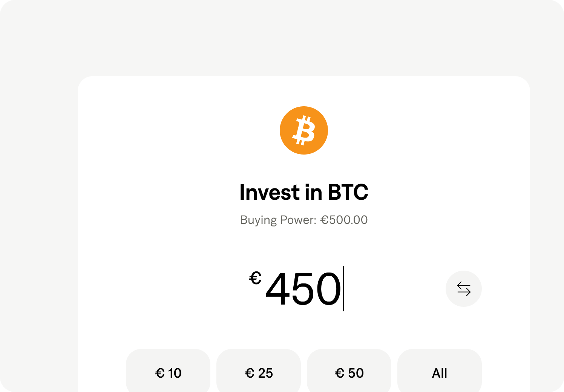Open the conversion arrows control
Viewport: 564px width, 392px height.
pos(463,288)
